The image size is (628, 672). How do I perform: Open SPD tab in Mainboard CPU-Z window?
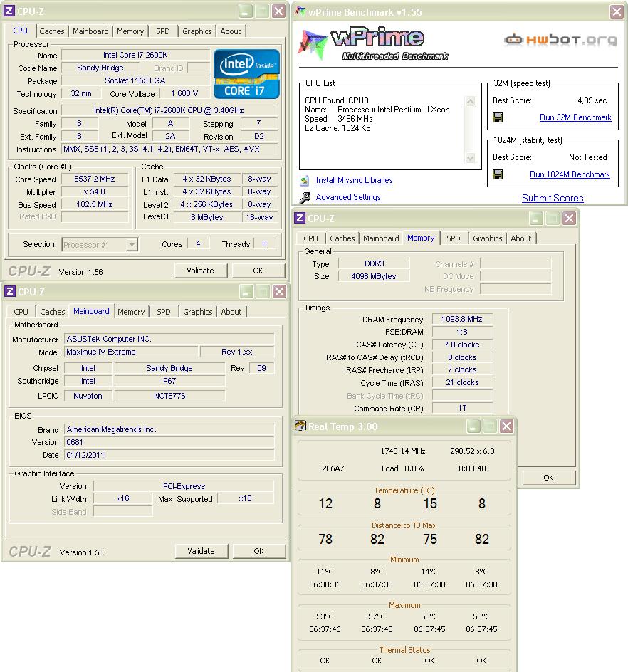pos(163,312)
